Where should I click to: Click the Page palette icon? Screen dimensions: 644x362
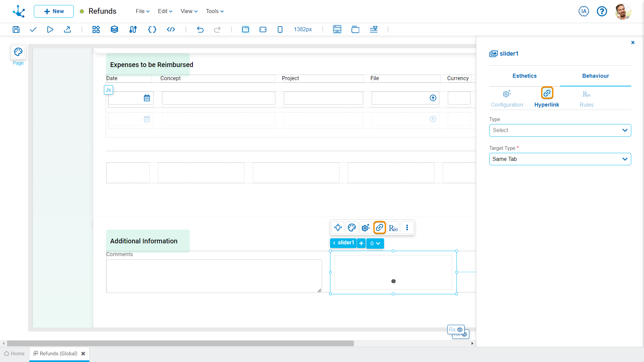click(18, 52)
